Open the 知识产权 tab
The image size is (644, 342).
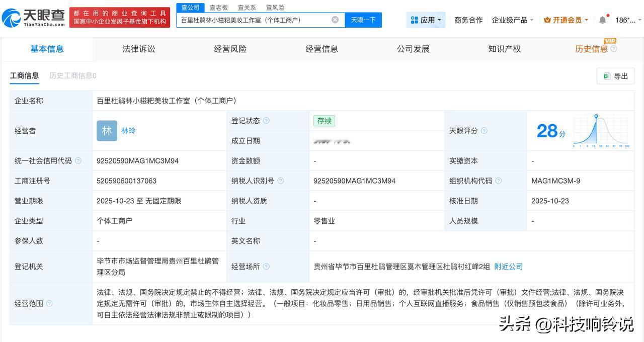coord(505,49)
